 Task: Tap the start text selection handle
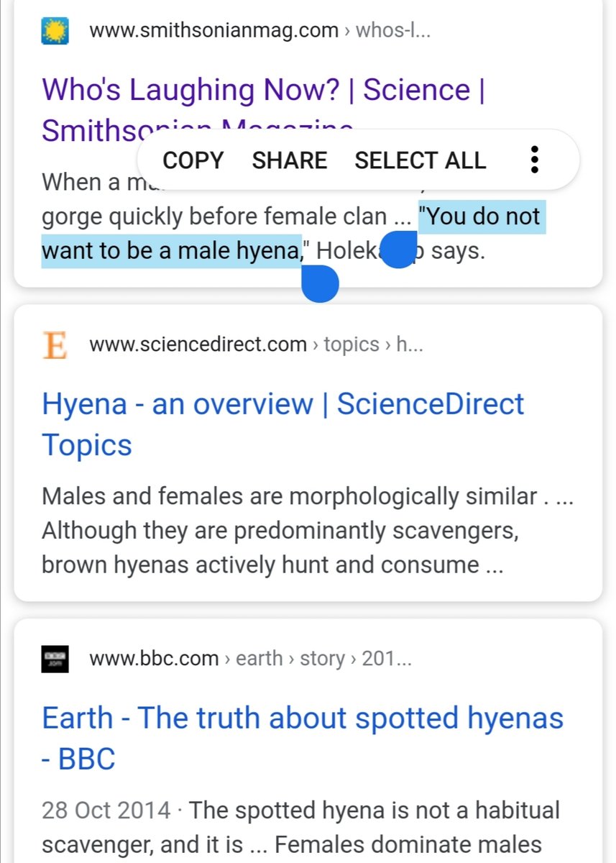click(x=397, y=250)
